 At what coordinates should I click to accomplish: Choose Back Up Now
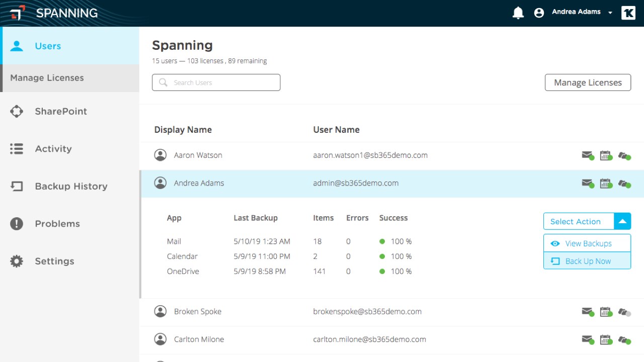pos(587,261)
